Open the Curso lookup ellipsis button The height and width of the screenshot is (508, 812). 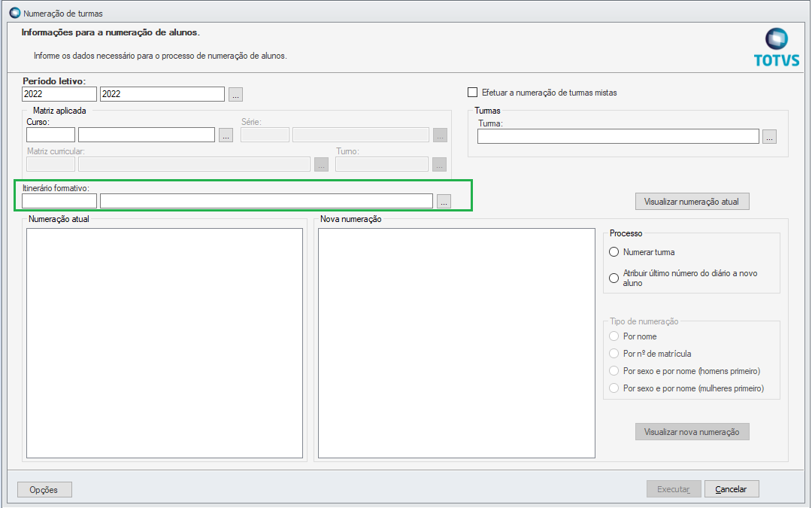(x=226, y=135)
